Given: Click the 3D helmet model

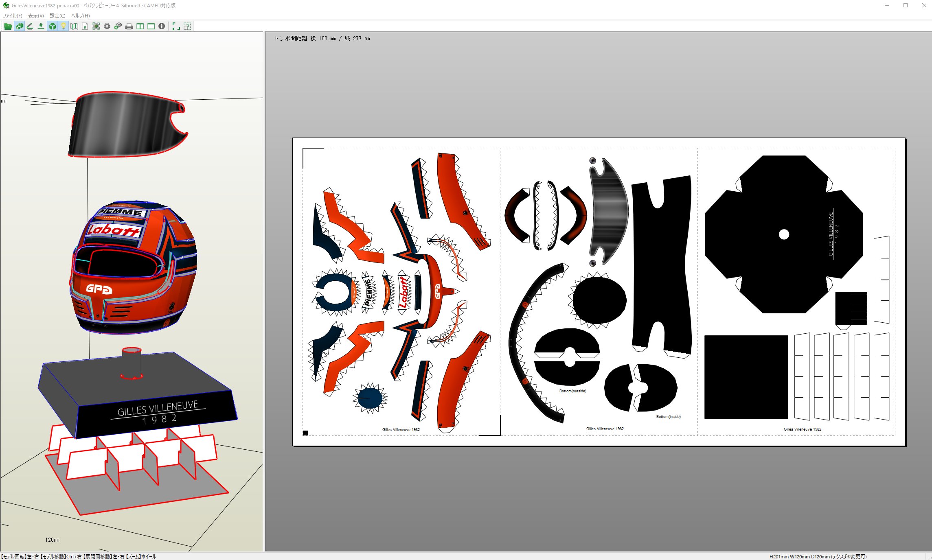Looking at the screenshot, I should pos(133,267).
